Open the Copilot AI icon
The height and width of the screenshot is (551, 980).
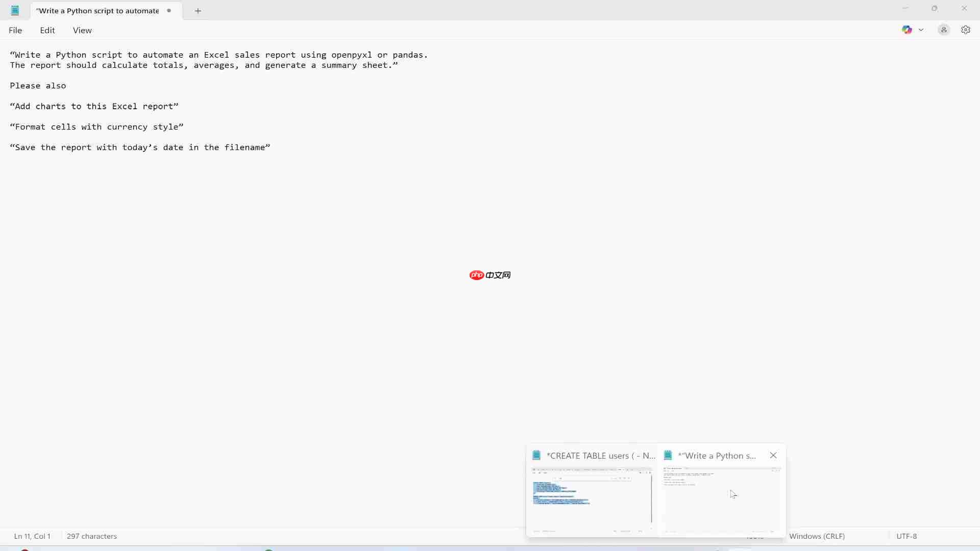click(x=906, y=30)
